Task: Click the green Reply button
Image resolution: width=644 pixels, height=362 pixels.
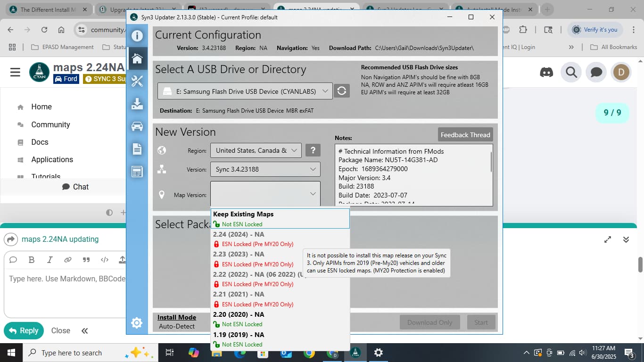Action: 24,331
